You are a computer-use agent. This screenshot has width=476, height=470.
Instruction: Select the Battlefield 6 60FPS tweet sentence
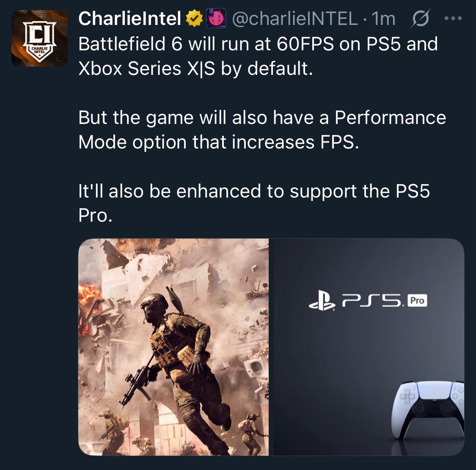point(258,56)
